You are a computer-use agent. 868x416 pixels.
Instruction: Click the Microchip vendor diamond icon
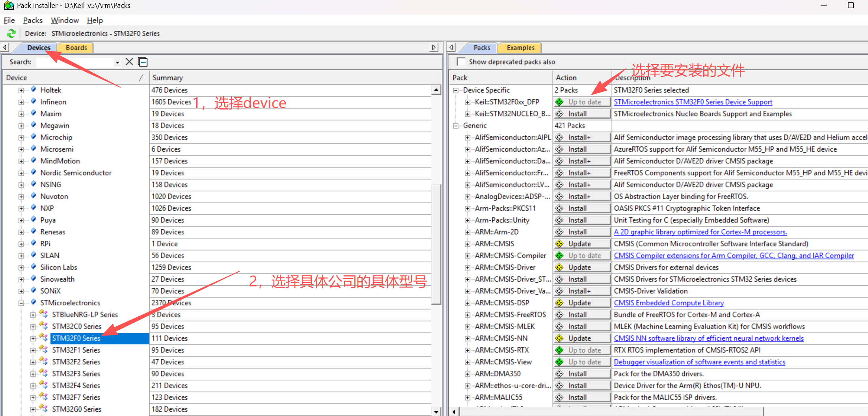[34, 137]
